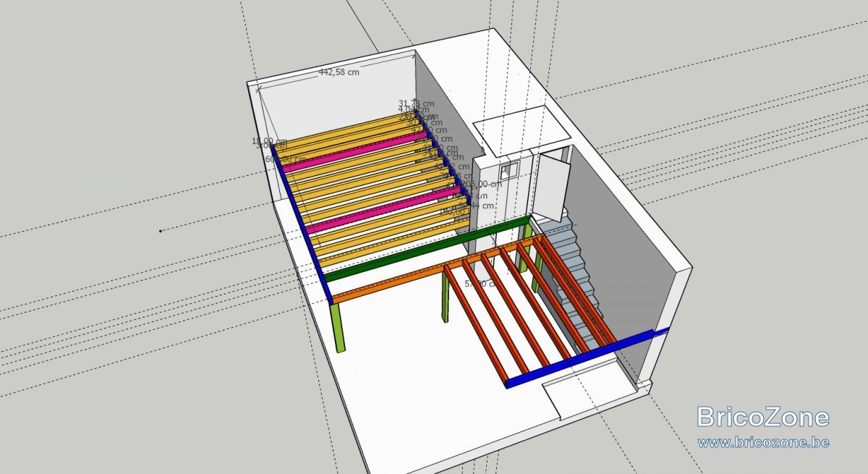Select the small window next to the door
The image size is (868, 474).
pos(509,169)
